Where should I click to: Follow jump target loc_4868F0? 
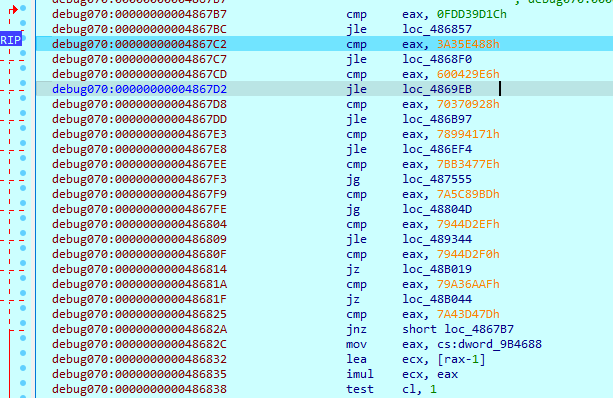437,59
